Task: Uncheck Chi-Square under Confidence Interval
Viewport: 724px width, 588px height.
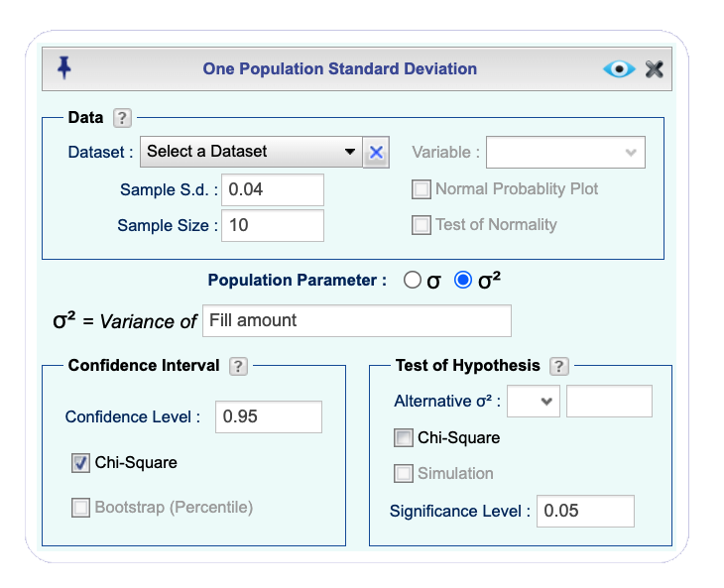Action: tap(80, 463)
